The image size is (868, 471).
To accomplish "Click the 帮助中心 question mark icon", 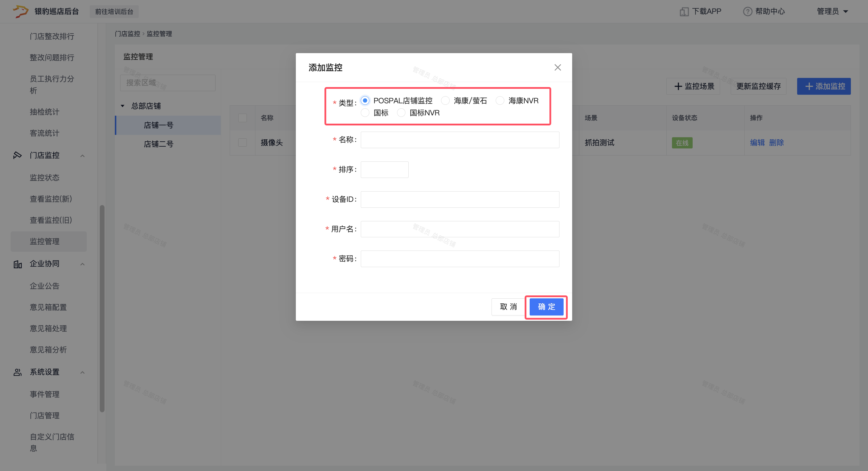I will [747, 12].
